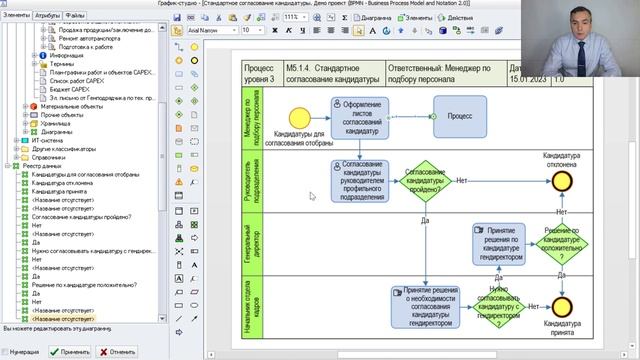Select the data store cylinder shape
Screen dimensions: 640x360
(179, 142)
